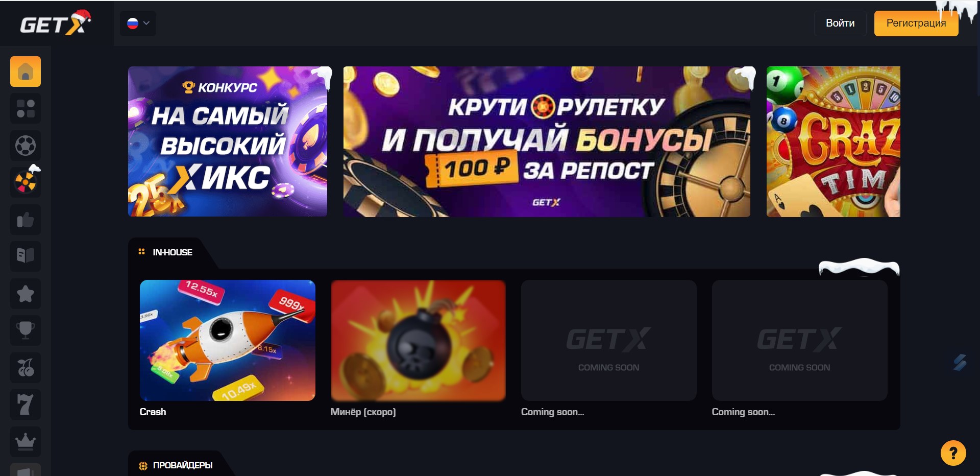Open the roulette bonus repost banner
Screen dimensions: 980x476
(x=547, y=141)
